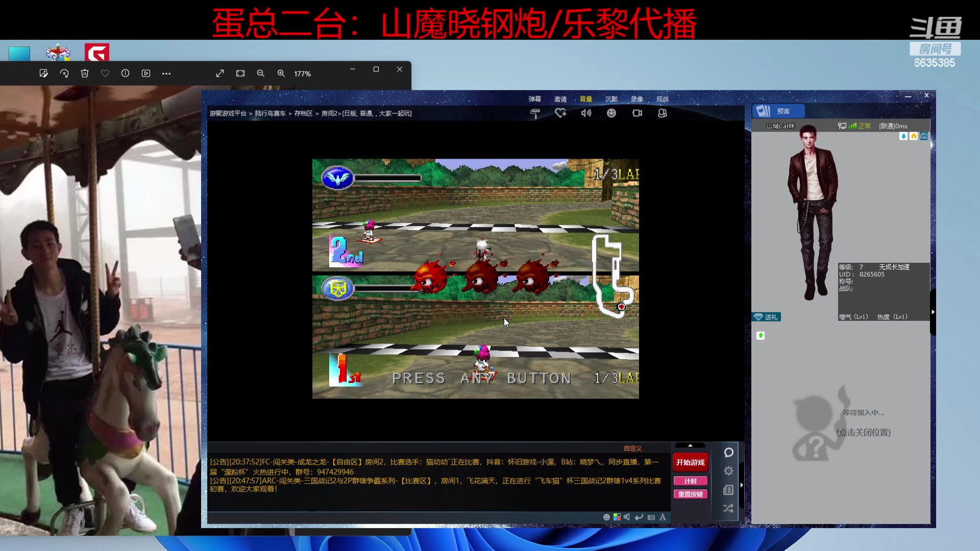Click the shuffle icon on right sidebar
The height and width of the screenshot is (551, 980).
coord(728,508)
